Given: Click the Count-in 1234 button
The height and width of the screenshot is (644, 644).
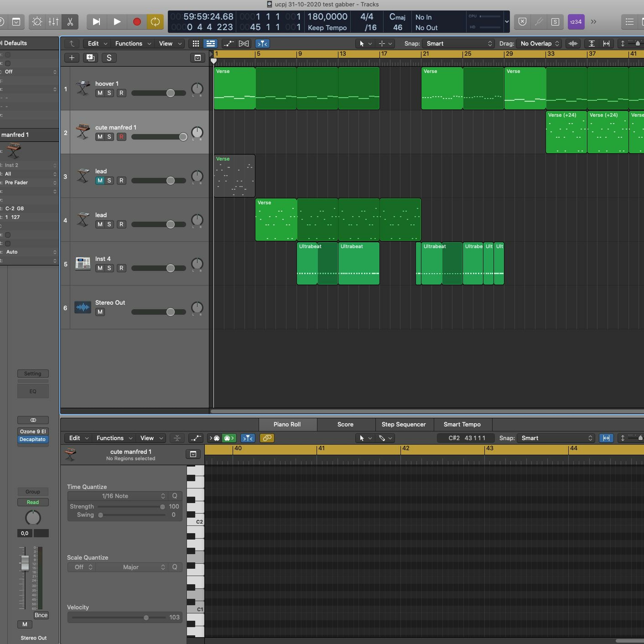Looking at the screenshot, I should (576, 22).
